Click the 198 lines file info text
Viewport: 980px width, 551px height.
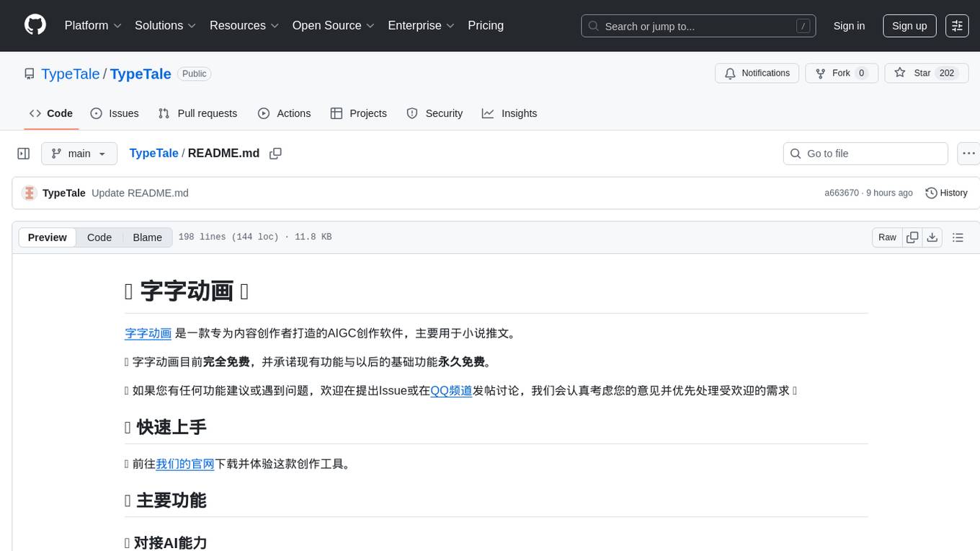click(255, 237)
